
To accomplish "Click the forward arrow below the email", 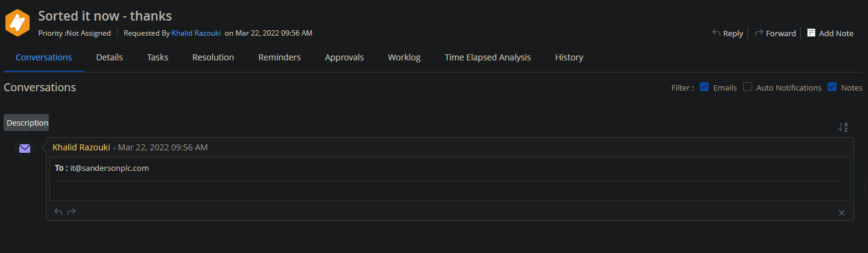I will tap(72, 212).
